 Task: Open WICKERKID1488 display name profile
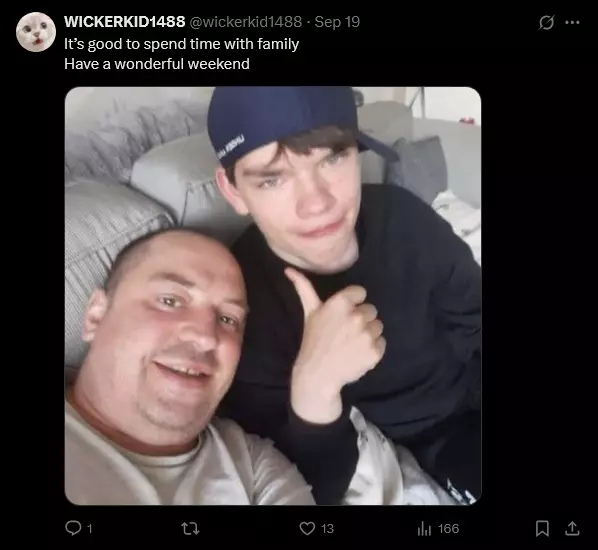tap(125, 22)
